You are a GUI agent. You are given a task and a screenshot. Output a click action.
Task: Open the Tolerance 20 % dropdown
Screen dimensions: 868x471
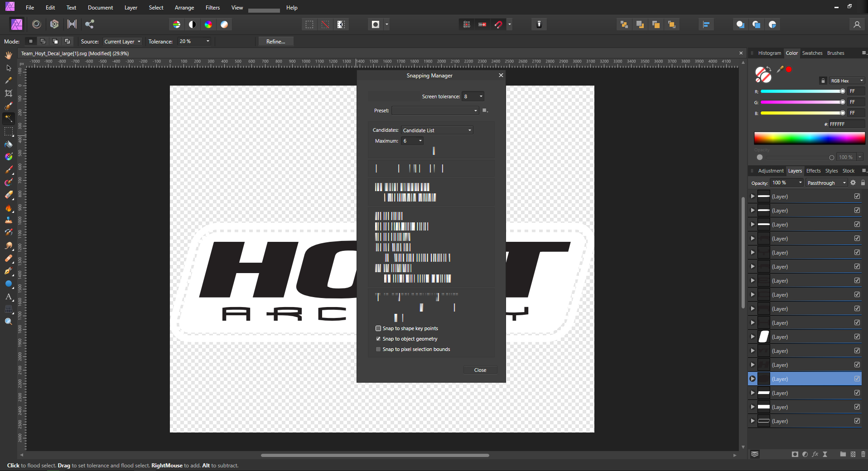click(194, 41)
